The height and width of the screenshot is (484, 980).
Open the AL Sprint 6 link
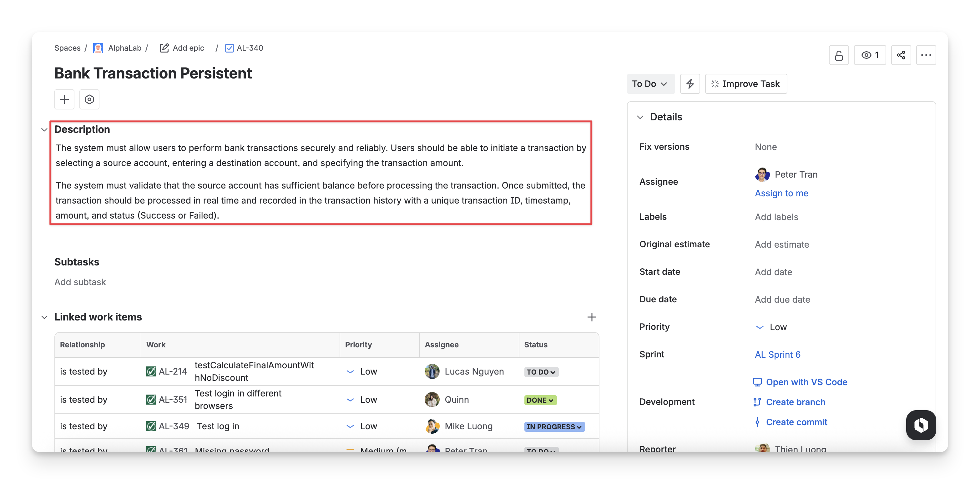[x=777, y=355]
